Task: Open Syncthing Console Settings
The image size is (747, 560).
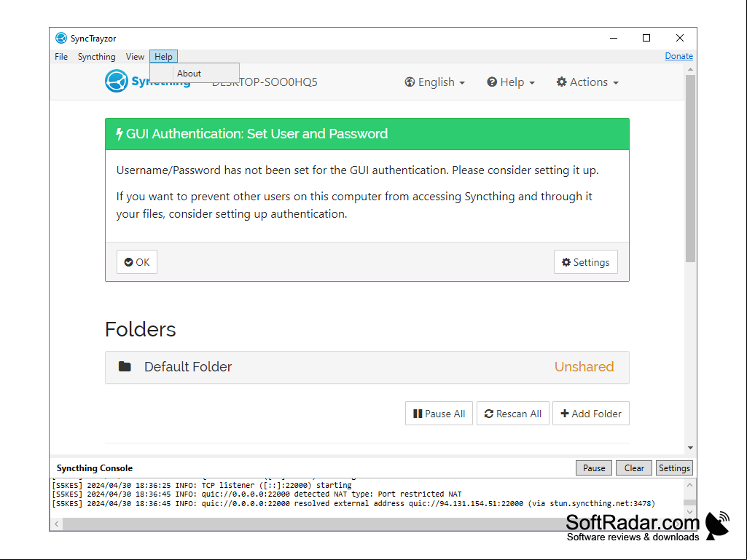Action: (674, 468)
